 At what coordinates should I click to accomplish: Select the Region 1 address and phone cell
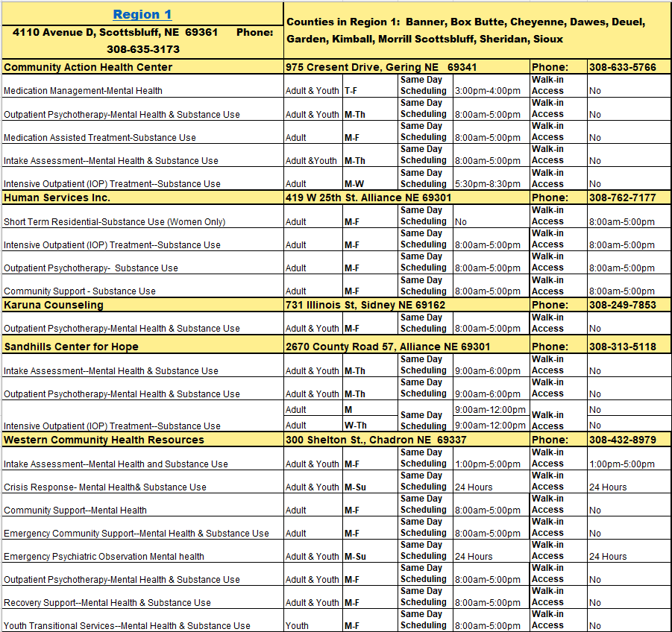(142, 42)
